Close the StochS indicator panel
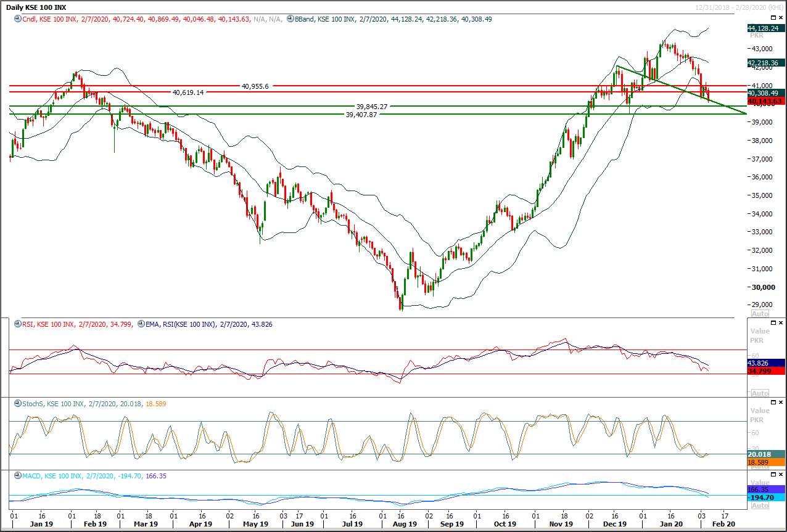The image size is (787, 532). point(781,403)
